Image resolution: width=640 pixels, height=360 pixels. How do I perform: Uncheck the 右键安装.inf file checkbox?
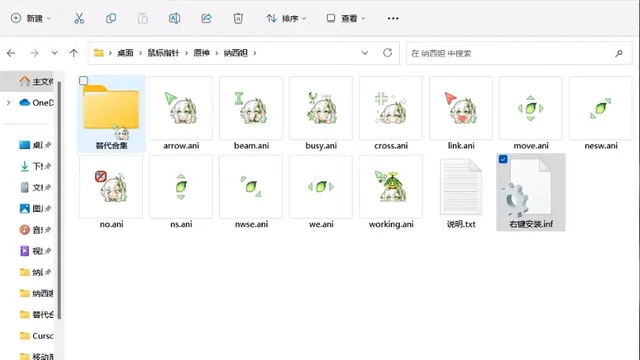[x=503, y=159]
